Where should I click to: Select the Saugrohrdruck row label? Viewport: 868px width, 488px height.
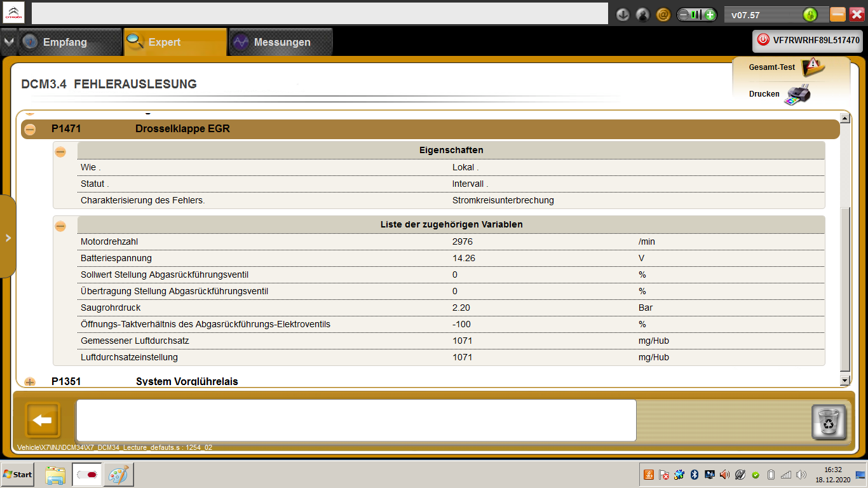111,308
